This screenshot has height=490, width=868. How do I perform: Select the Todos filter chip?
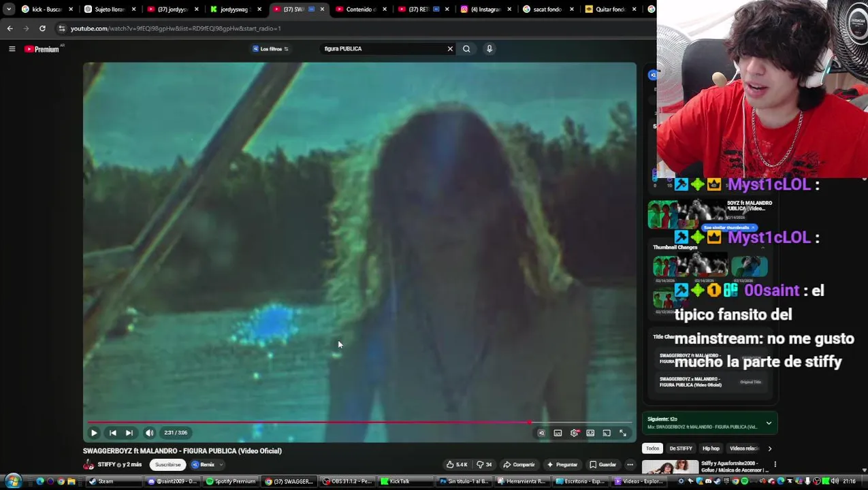point(652,448)
